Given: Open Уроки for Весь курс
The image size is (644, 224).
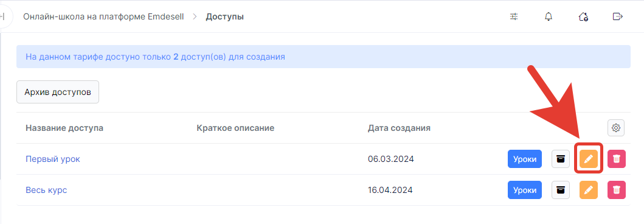Looking at the screenshot, I should point(524,190).
